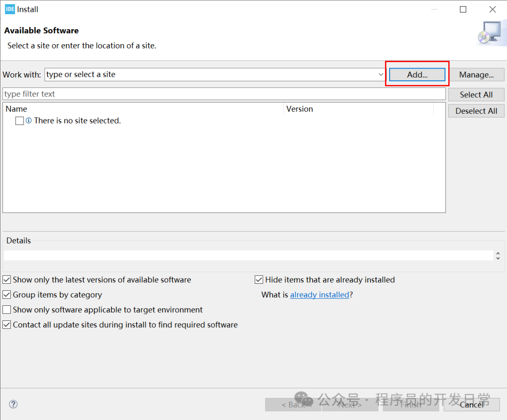Open the help question mark icon

[x=13, y=404]
